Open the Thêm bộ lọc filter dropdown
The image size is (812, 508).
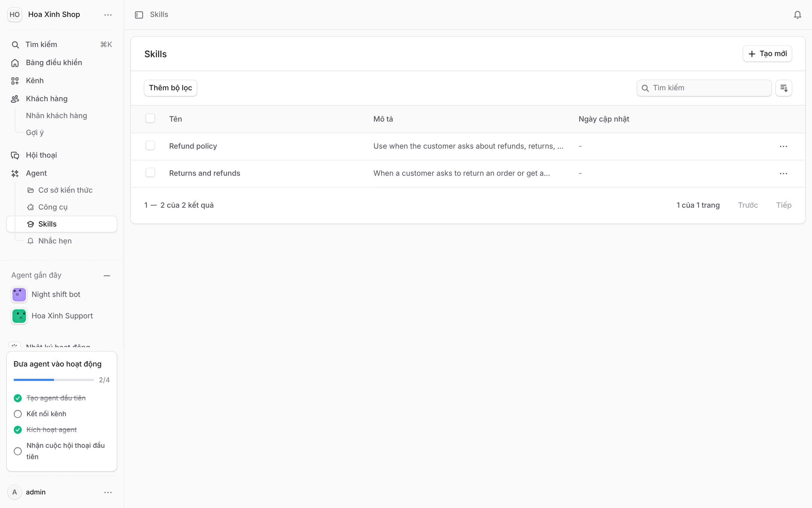coord(171,88)
